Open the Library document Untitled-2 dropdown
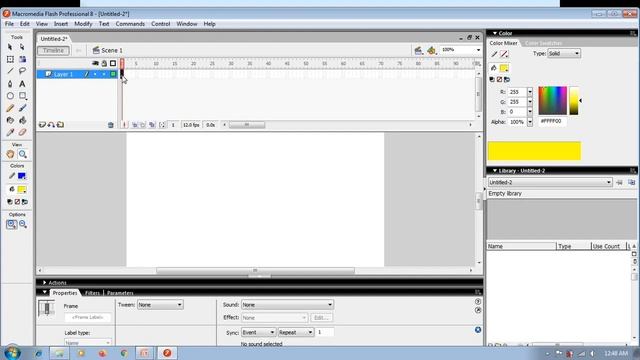This screenshot has width=640, height=360. click(x=550, y=182)
